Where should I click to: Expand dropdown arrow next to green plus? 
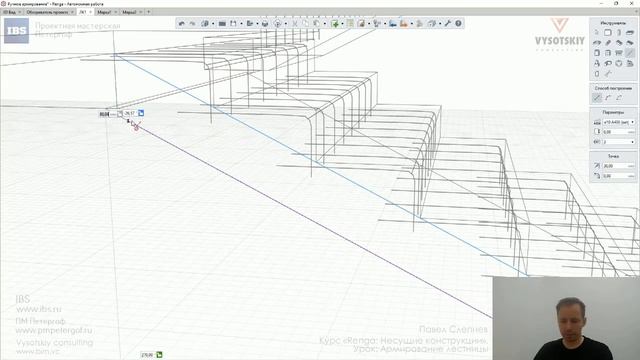[342, 24]
